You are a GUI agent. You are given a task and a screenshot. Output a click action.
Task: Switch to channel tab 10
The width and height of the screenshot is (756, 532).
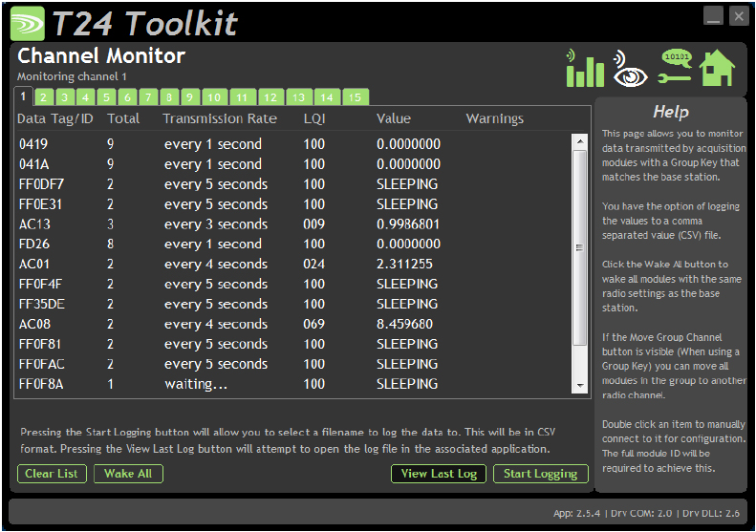214,97
